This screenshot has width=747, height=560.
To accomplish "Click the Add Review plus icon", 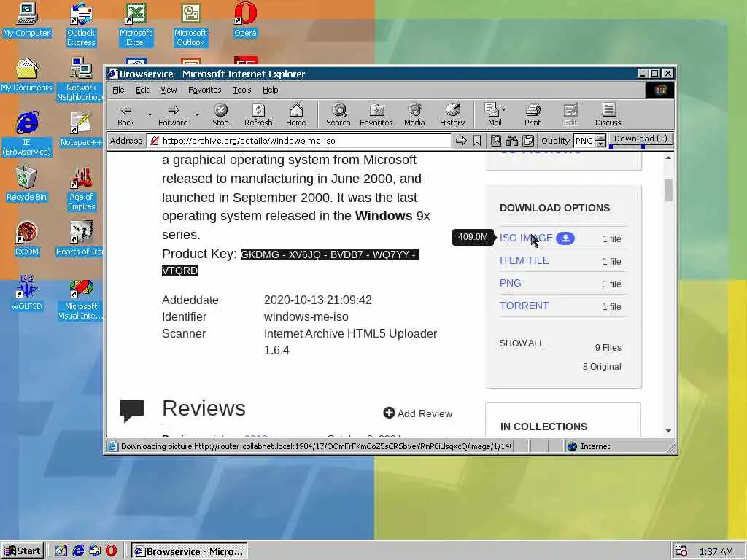I will (389, 413).
